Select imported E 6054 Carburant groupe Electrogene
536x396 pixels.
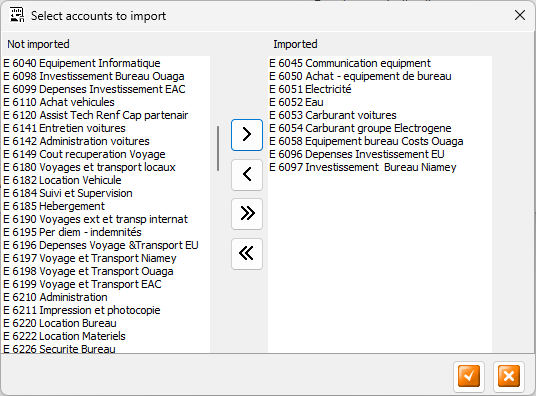[380, 128]
